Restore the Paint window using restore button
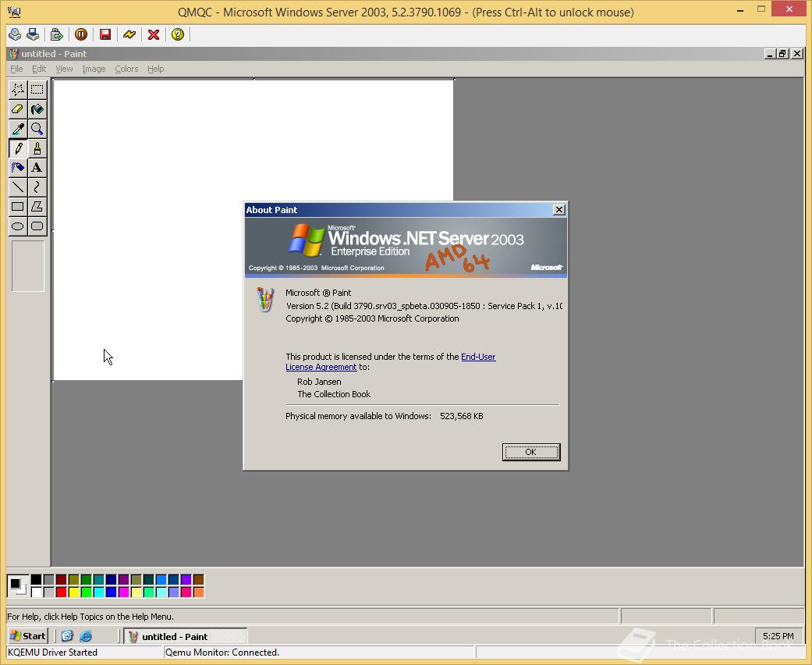 click(x=782, y=53)
